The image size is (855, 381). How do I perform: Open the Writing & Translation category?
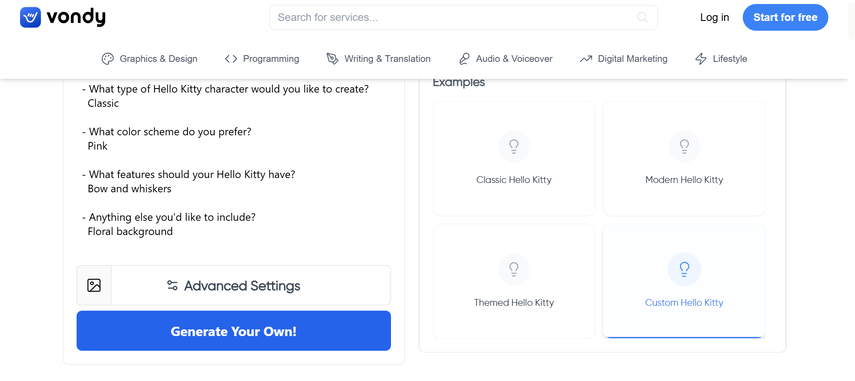pos(378,59)
